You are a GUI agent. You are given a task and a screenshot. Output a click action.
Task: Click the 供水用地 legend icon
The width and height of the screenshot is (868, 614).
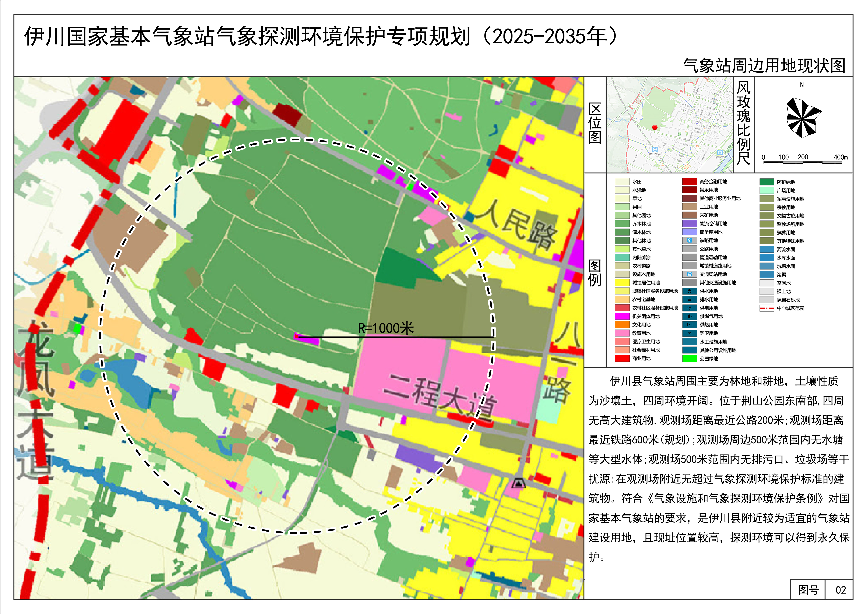[x=690, y=291]
